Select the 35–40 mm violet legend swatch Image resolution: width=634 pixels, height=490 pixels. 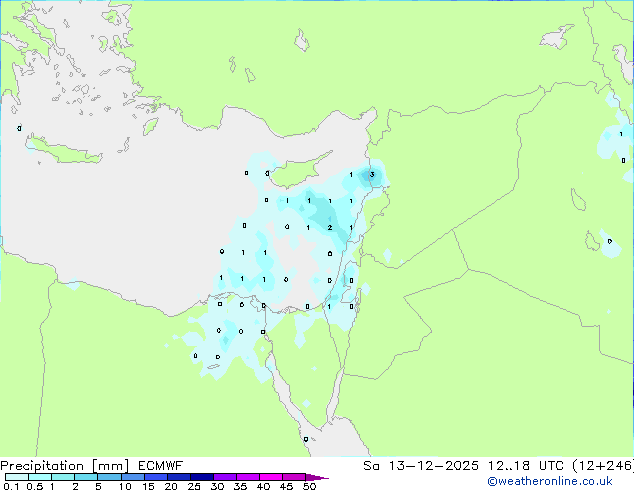(x=248, y=477)
